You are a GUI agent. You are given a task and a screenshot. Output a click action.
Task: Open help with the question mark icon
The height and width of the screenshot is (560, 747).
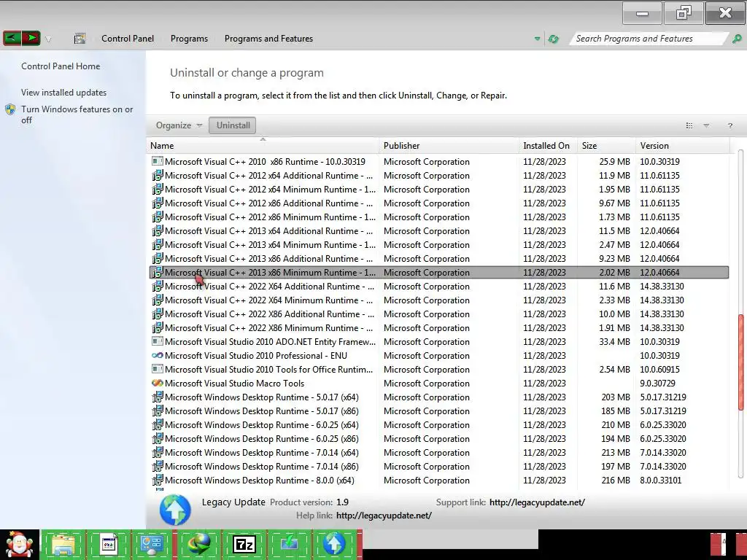click(729, 125)
